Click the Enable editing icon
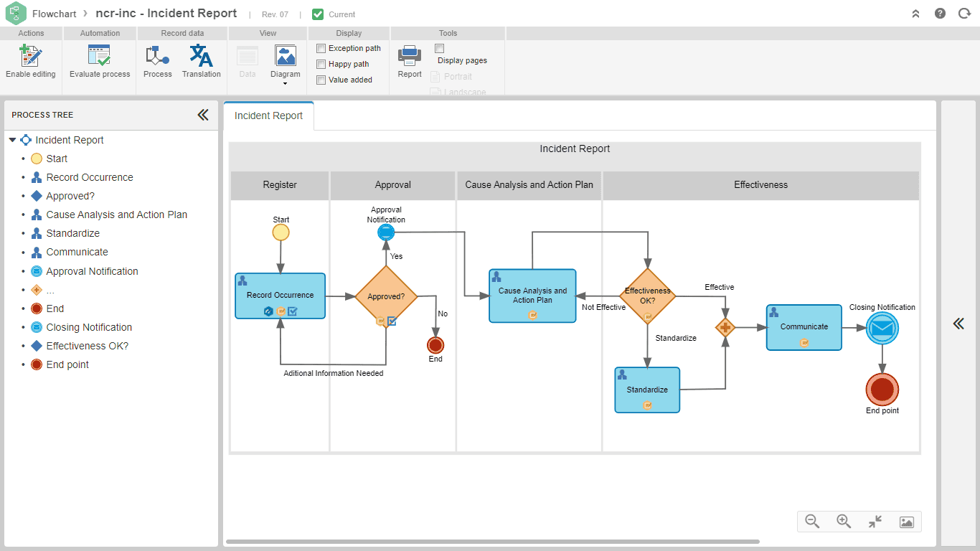Viewport: 980px width, 551px height. point(31,56)
